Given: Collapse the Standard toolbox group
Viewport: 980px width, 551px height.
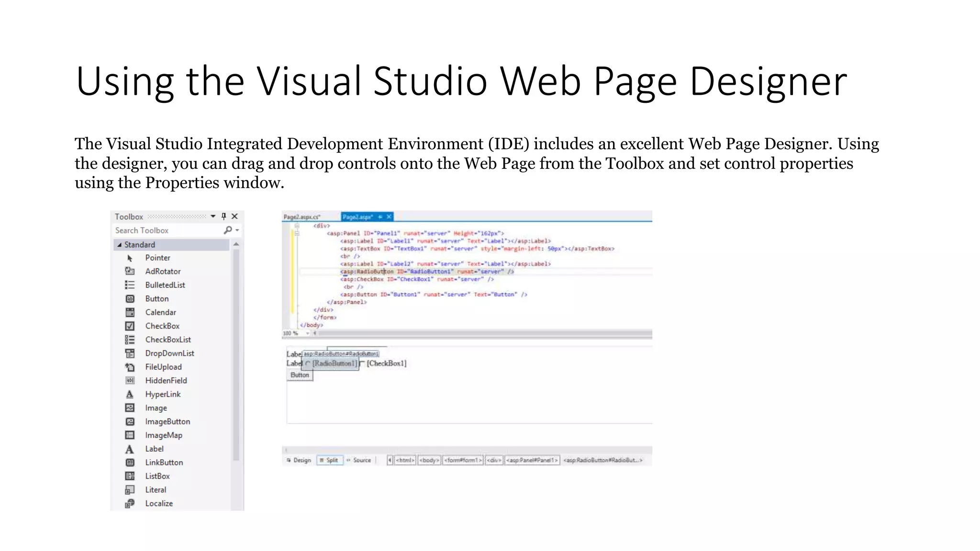Looking at the screenshot, I should point(120,245).
